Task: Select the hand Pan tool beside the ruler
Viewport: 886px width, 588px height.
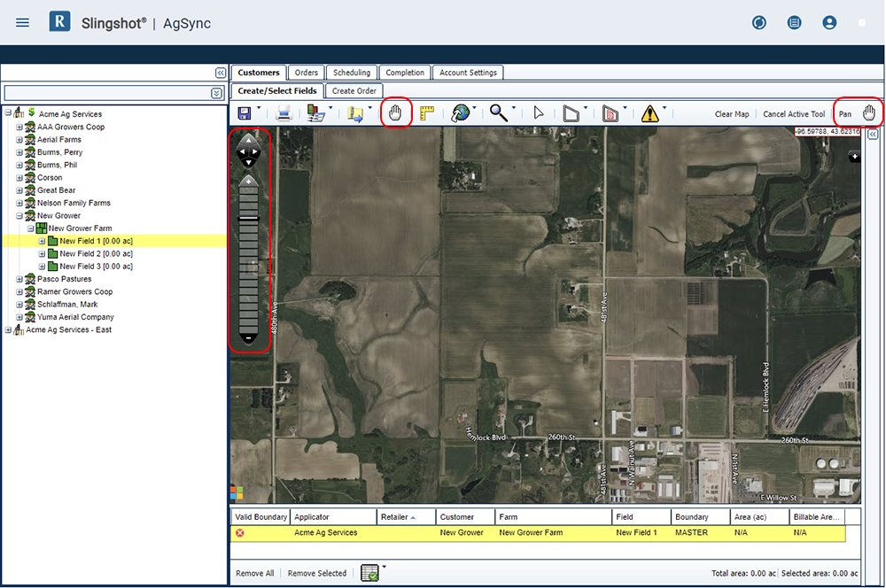Action: 395,113
